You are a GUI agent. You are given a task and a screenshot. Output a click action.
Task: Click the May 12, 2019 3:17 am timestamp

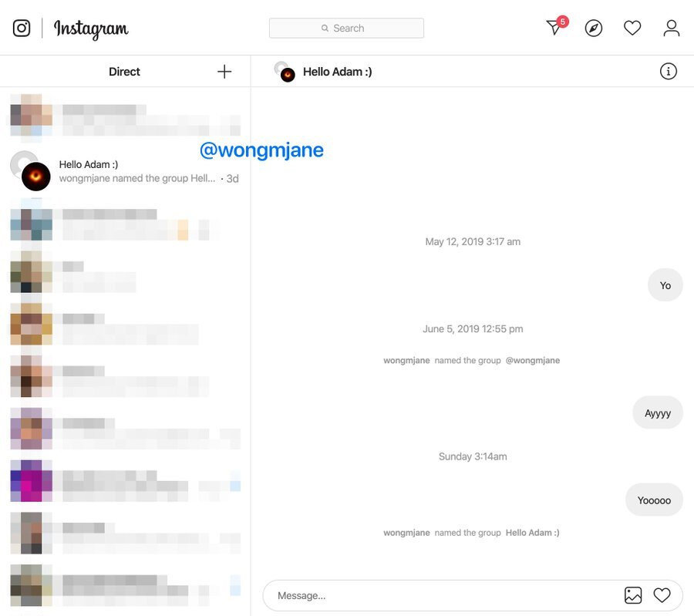click(473, 241)
